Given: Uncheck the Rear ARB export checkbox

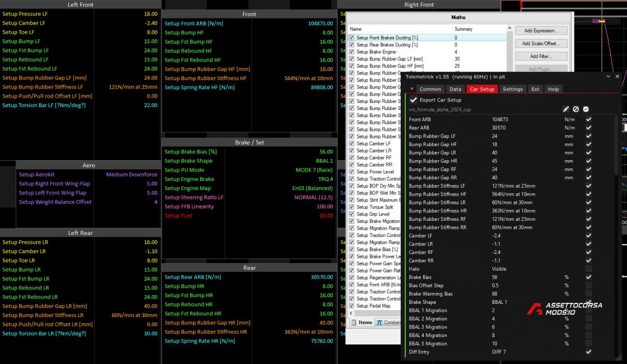Looking at the screenshot, I should pos(589,128).
